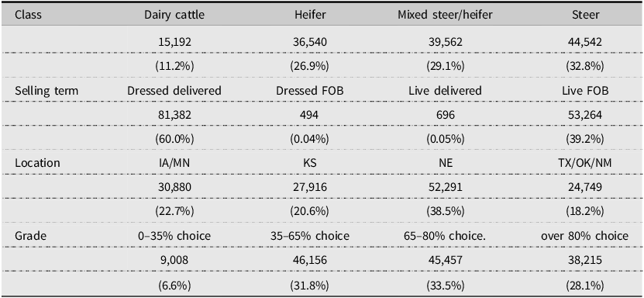Select the value 46,156 under 35–65% choice

click(310, 261)
